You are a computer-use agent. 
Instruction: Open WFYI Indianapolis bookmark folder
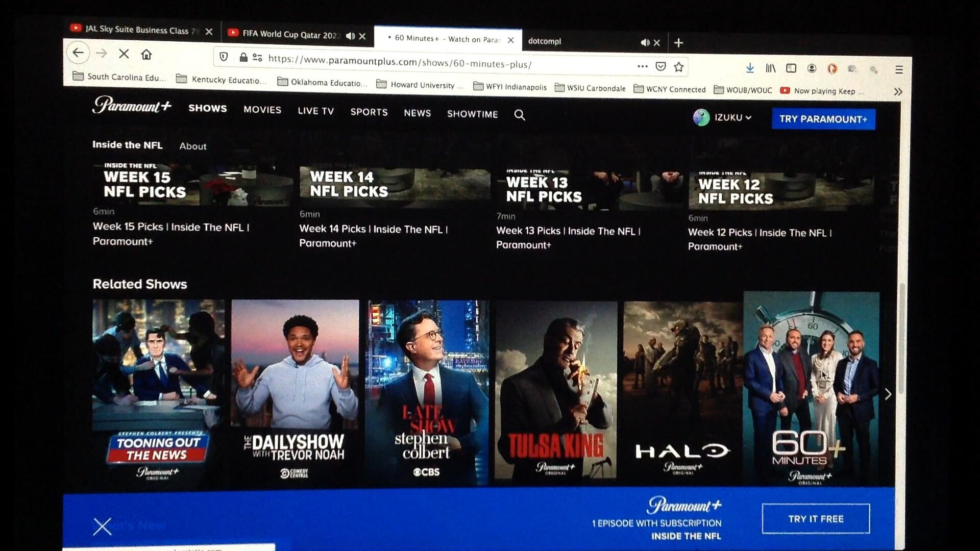tap(509, 87)
